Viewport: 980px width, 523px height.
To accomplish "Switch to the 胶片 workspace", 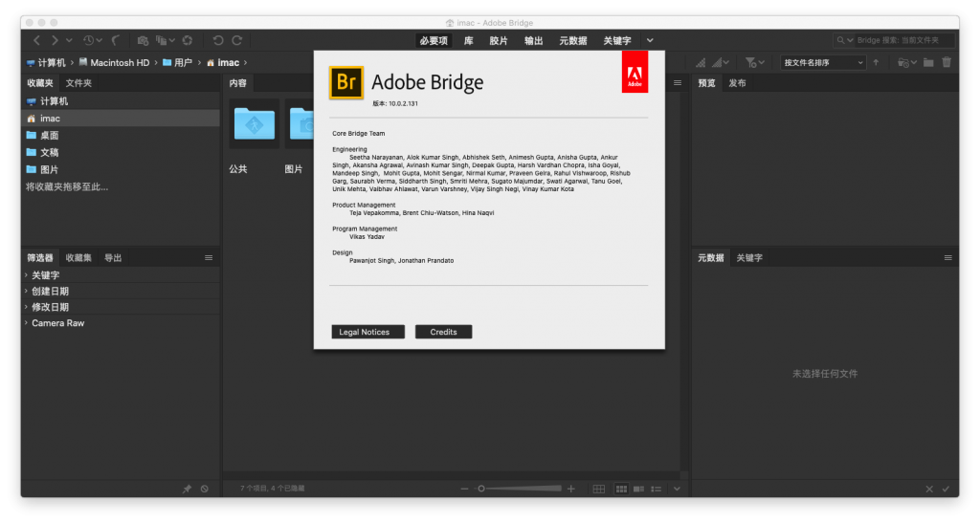I will pos(498,40).
